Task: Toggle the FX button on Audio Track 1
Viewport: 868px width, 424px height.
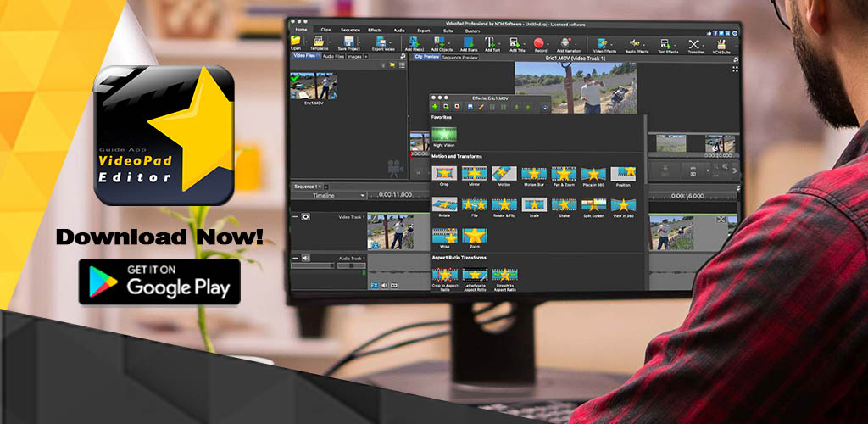Action: (x=374, y=285)
